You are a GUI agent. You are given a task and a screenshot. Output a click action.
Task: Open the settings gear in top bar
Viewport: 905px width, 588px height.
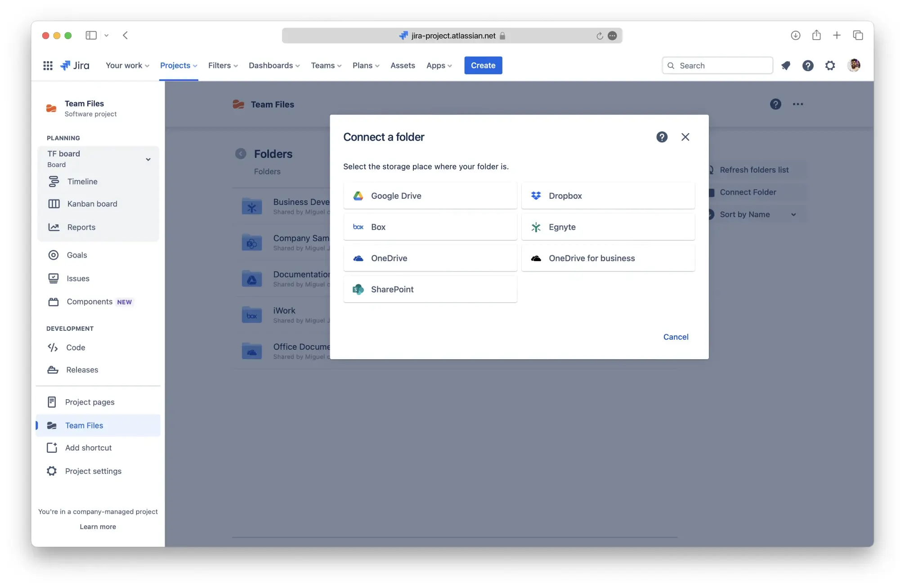(x=830, y=66)
